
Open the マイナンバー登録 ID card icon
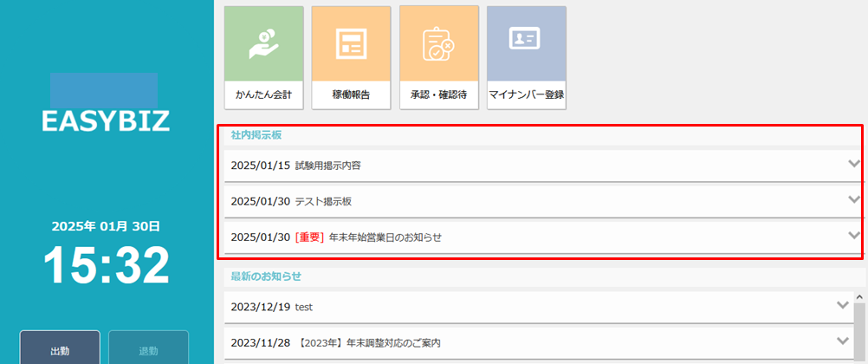point(526,42)
